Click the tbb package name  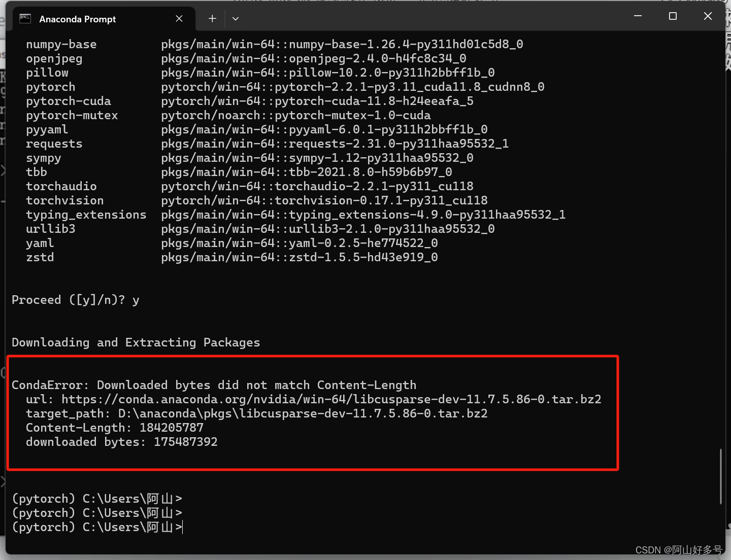click(x=36, y=172)
